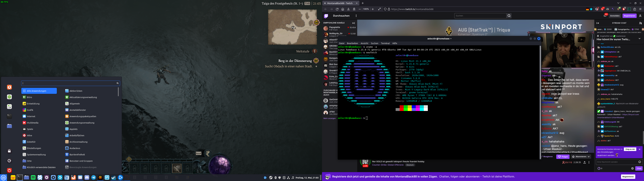The image size is (644, 181).
Task: Open chat settings gear icon
Action: [x=632, y=168]
